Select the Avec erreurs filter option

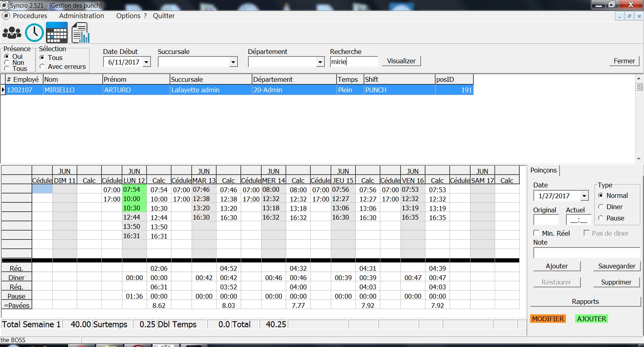42,66
